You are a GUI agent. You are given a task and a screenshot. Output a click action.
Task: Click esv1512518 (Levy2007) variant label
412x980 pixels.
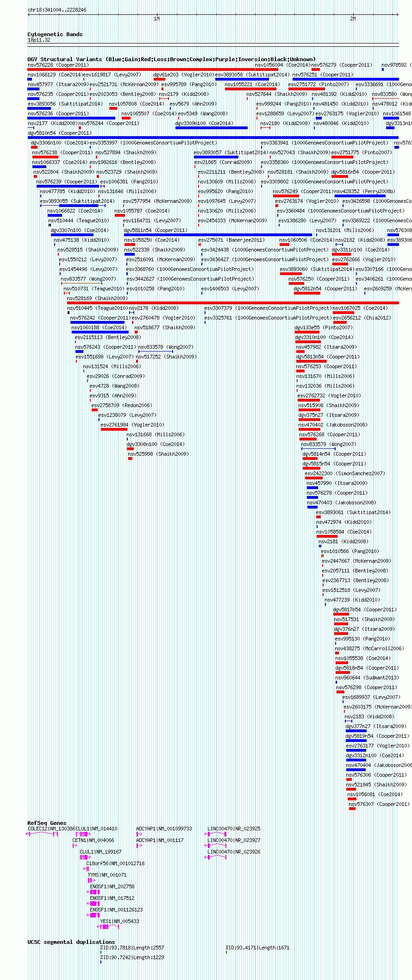pos(351,590)
